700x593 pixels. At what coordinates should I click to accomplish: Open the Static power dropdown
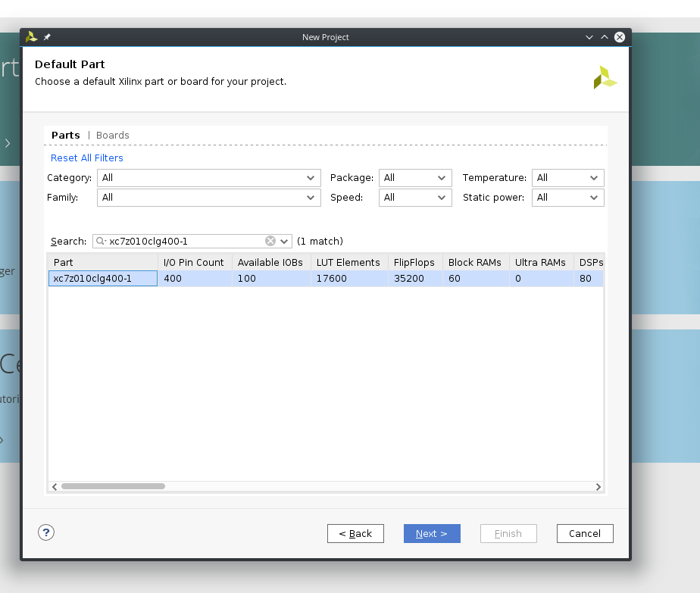(x=568, y=197)
